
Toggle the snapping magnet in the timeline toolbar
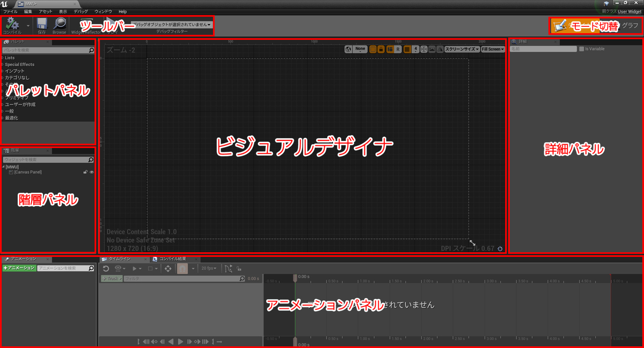point(182,268)
